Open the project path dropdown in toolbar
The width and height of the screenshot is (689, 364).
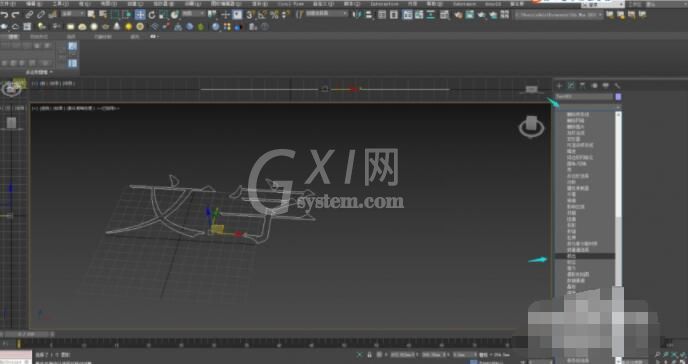(558, 15)
